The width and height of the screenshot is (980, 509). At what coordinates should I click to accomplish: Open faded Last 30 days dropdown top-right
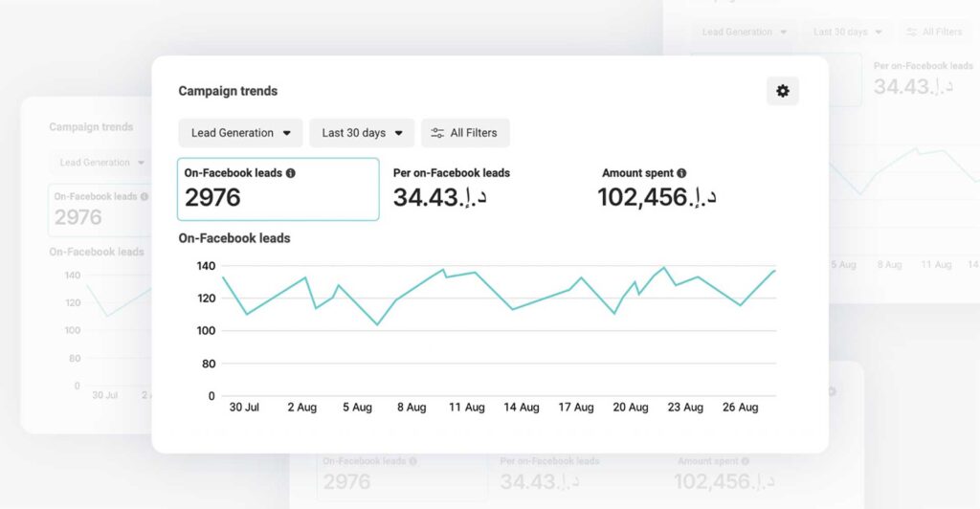(x=847, y=32)
